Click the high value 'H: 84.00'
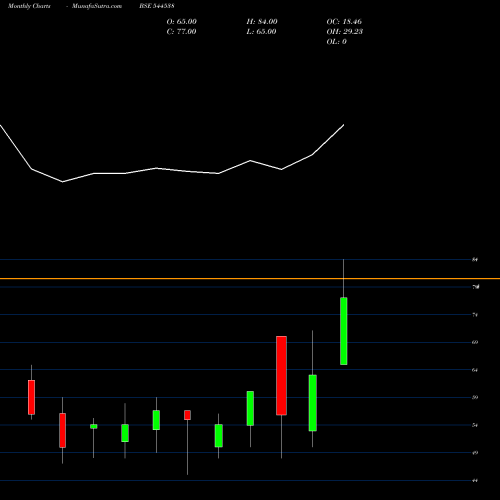500x500 pixels. tap(262, 22)
